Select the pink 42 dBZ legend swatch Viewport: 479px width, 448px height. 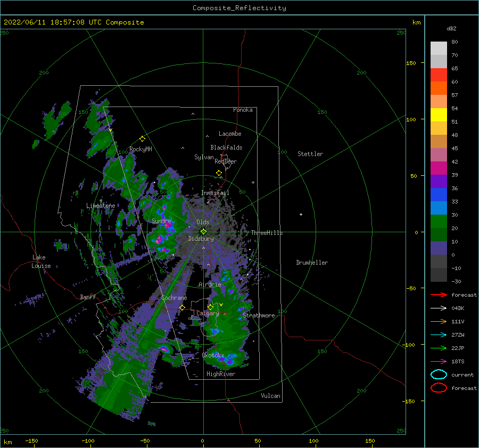tap(439, 154)
